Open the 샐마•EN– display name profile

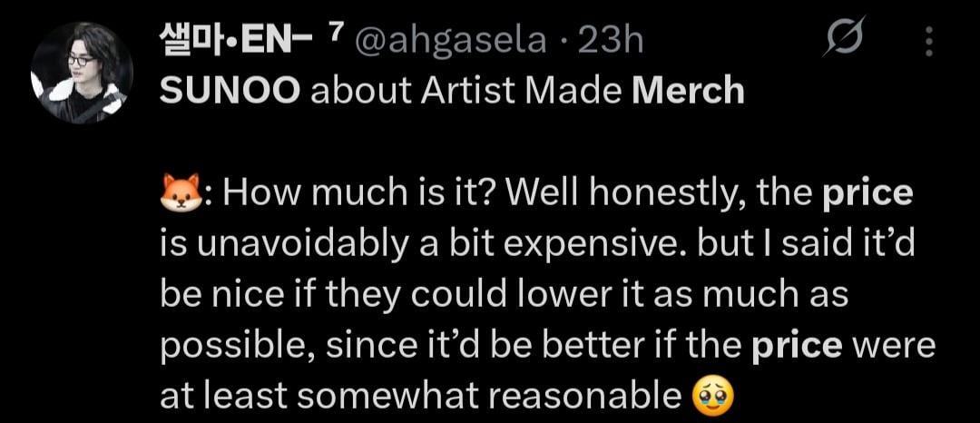(229, 41)
